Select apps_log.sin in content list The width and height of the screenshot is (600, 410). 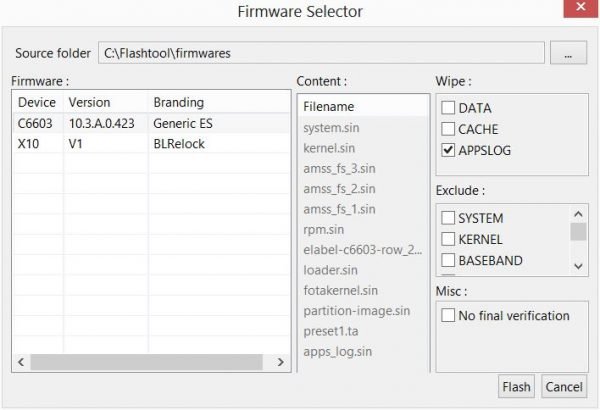pyautogui.click(x=338, y=351)
